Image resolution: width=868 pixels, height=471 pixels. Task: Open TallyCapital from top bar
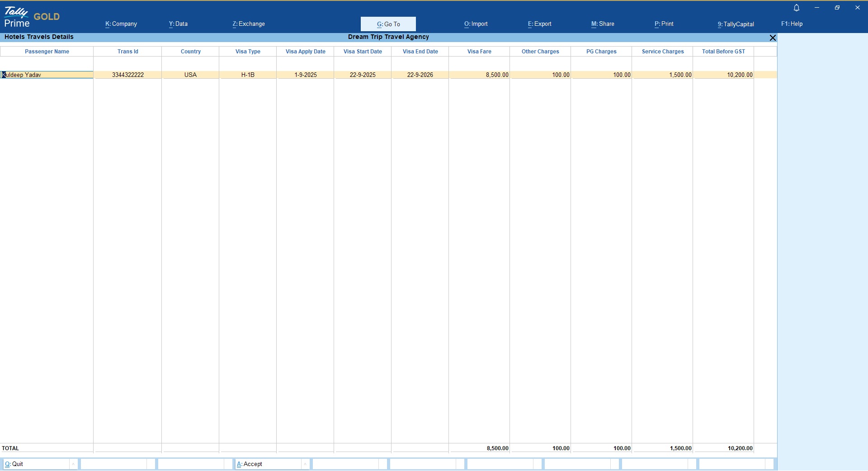coord(736,24)
